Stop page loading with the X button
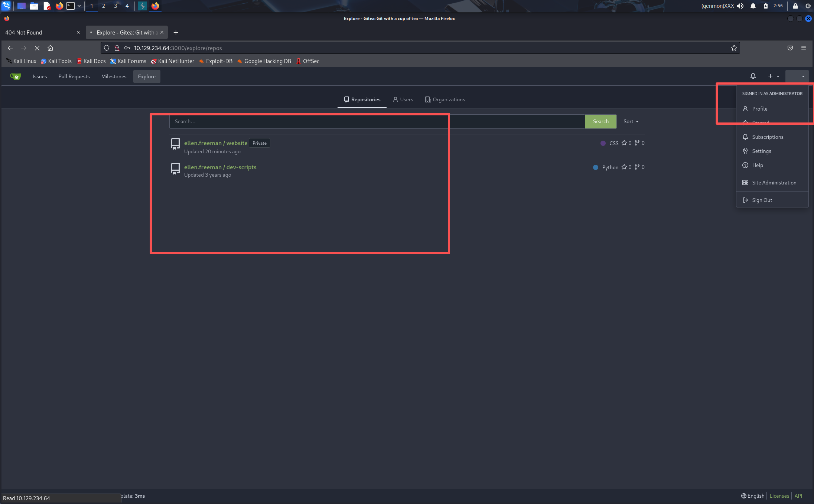 point(37,48)
